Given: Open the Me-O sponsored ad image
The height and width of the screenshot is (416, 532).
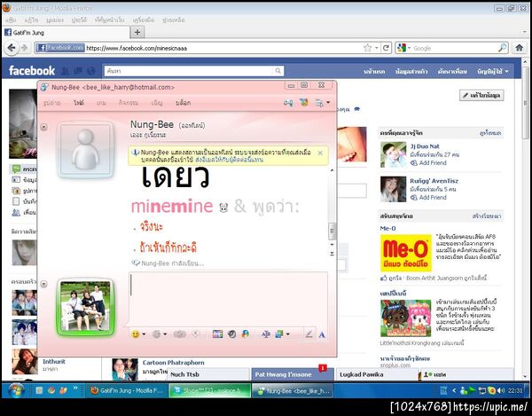Looking at the screenshot, I should 406,253.
